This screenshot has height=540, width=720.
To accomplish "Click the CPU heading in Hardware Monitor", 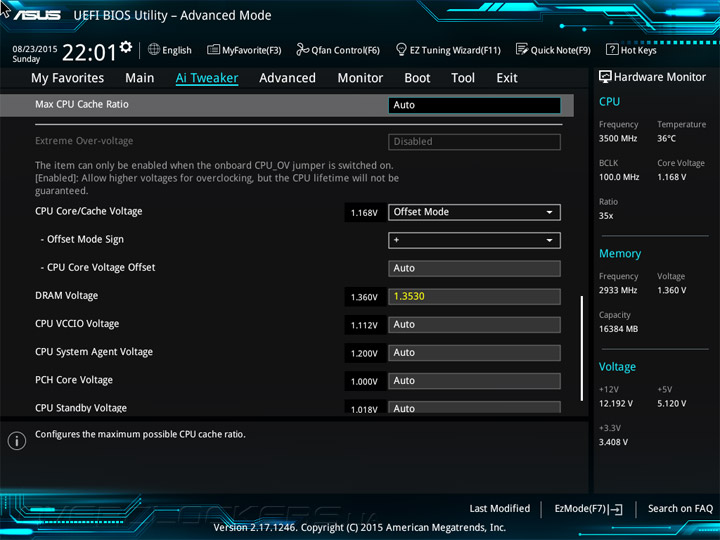I will [x=609, y=101].
